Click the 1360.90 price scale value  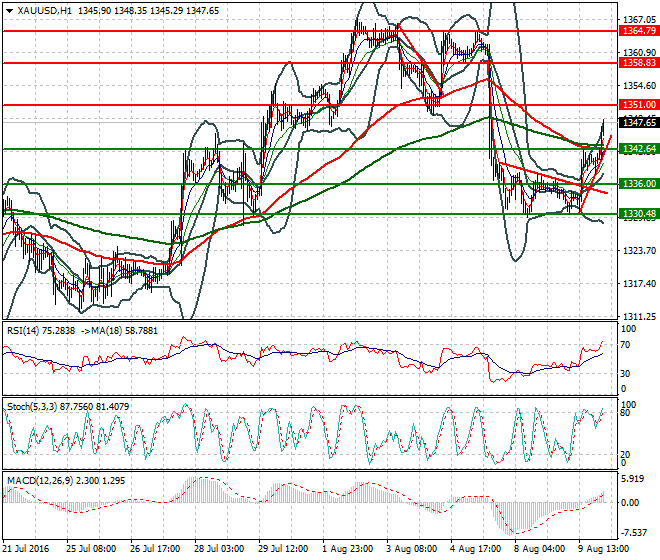point(639,53)
